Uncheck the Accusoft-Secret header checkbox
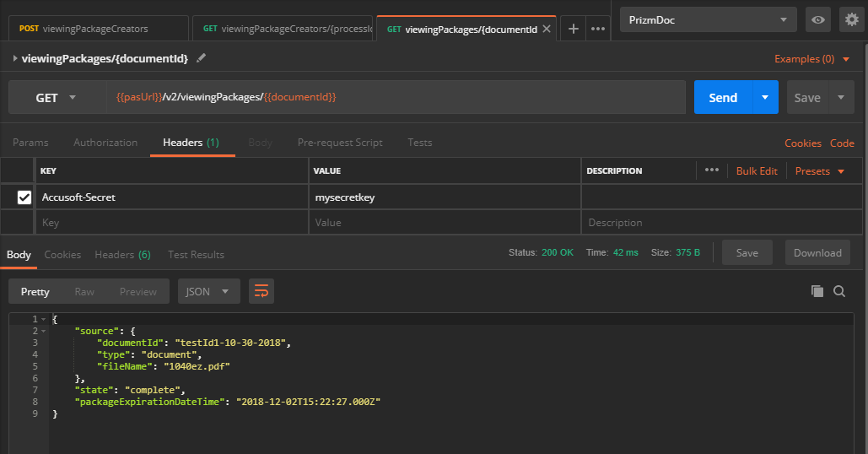This screenshot has width=868, height=454. click(24, 197)
